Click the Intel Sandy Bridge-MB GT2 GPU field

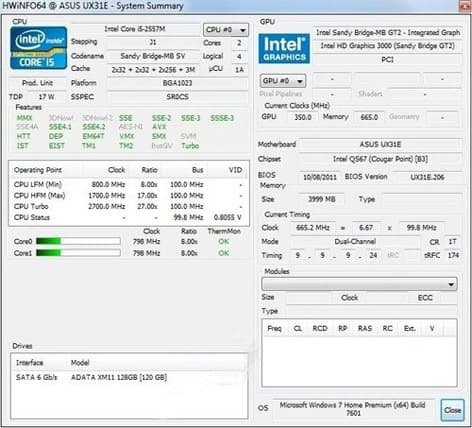(388, 33)
